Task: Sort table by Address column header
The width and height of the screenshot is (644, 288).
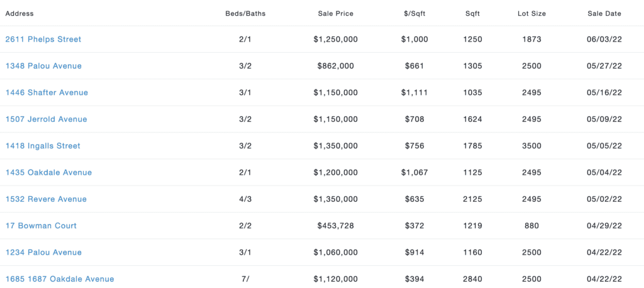Action: point(19,14)
